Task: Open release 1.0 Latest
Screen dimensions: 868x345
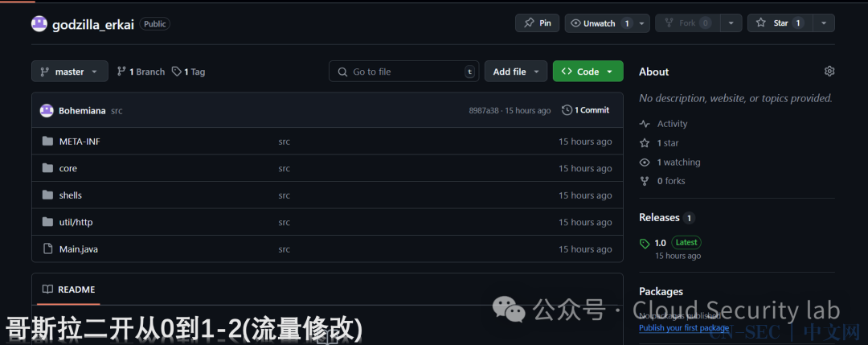Action: (x=678, y=243)
